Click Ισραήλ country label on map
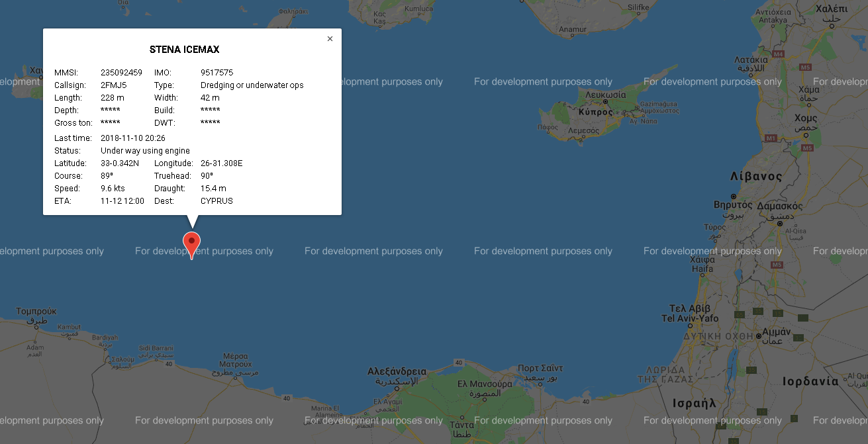868x444 pixels. (x=694, y=402)
